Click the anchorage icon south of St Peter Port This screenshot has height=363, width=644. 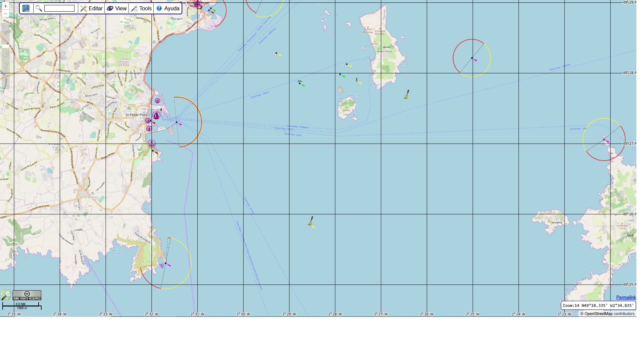tap(151, 144)
